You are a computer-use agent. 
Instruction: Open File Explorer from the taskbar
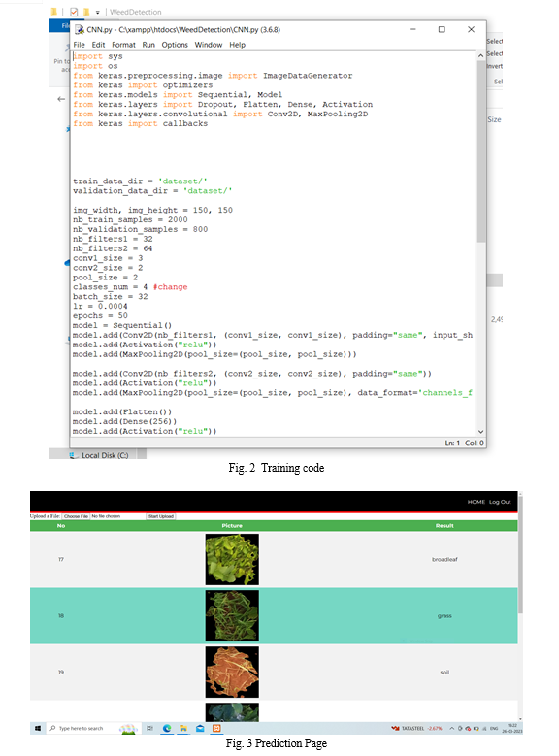tap(183, 728)
